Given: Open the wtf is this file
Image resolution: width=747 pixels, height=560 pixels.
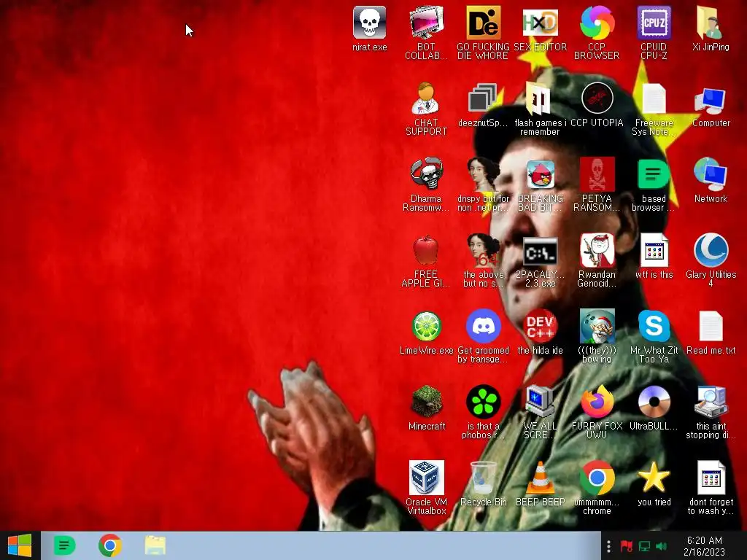Looking at the screenshot, I should 654,250.
